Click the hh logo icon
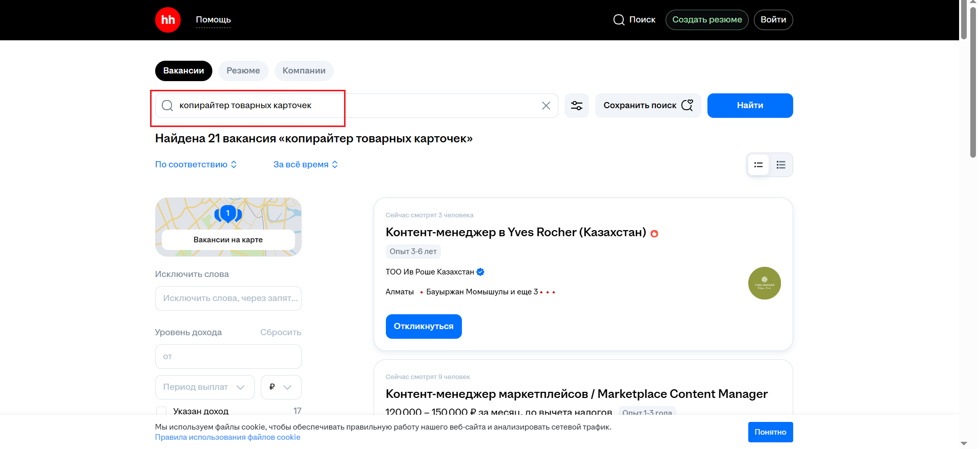The width and height of the screenshot is (980, 451). 167,20
